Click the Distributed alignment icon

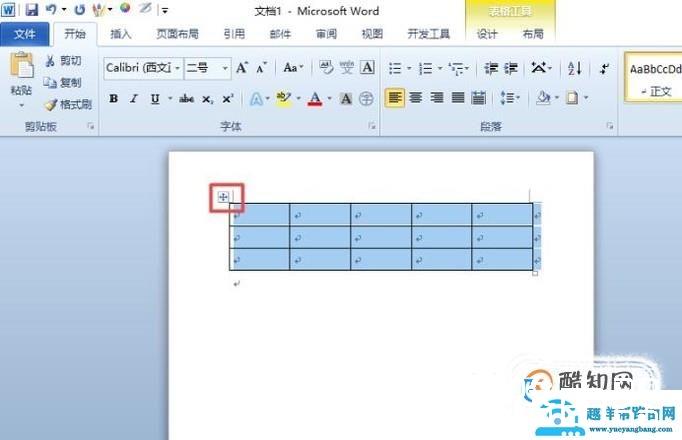click(478, 98)
